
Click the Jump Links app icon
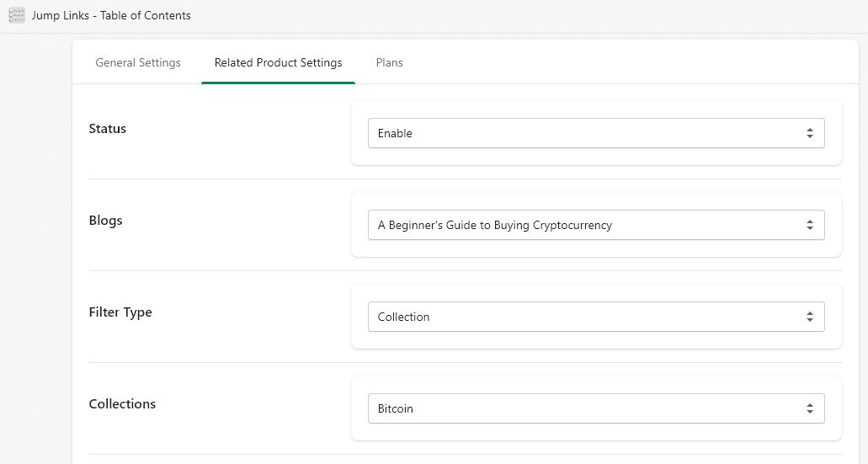[x=17, y=15]
